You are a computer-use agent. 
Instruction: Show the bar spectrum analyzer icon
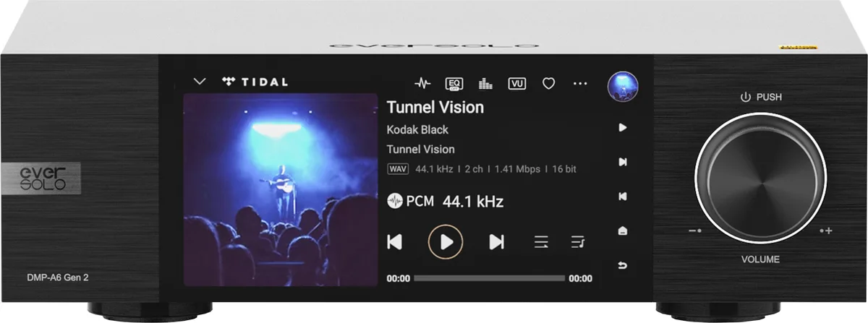pyautogui.click(x=485, y=83)
